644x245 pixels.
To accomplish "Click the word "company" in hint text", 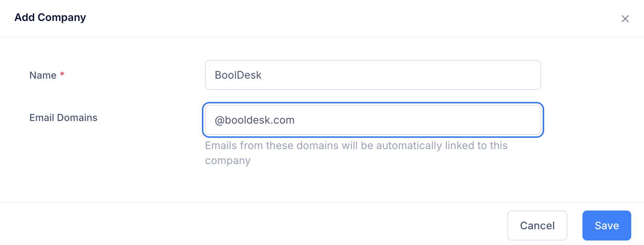I will (x=227, y=161).
